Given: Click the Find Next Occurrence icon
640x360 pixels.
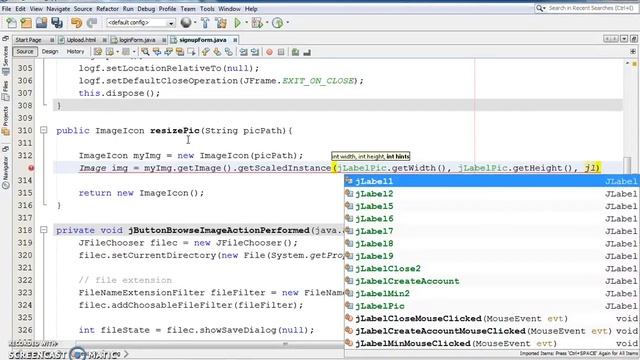Looking at the screenshot, I should coord(169,52).
